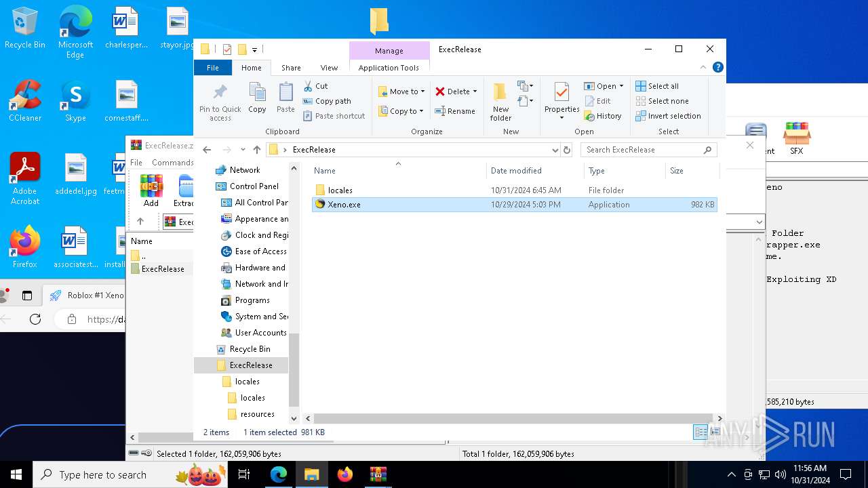Click Select none

coord(661,101)
